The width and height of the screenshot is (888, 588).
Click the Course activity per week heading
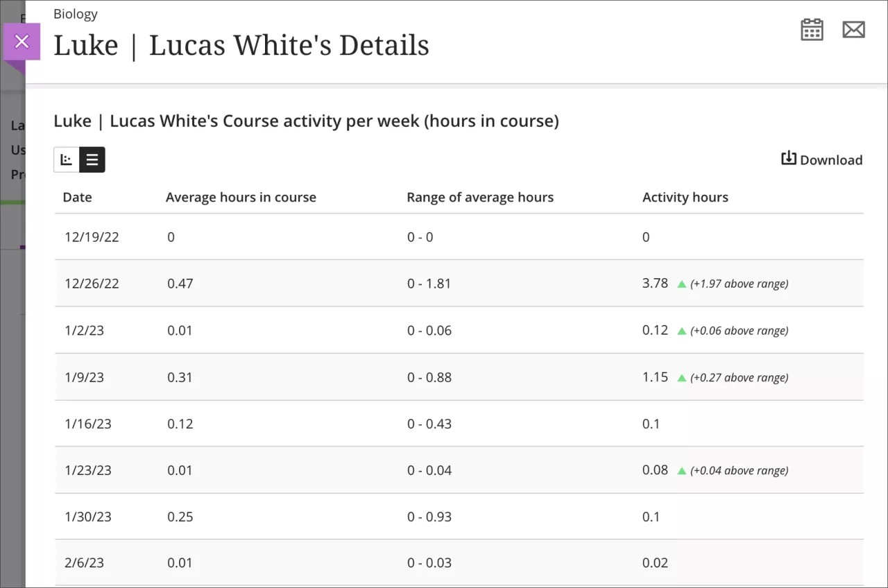(306, 121)
